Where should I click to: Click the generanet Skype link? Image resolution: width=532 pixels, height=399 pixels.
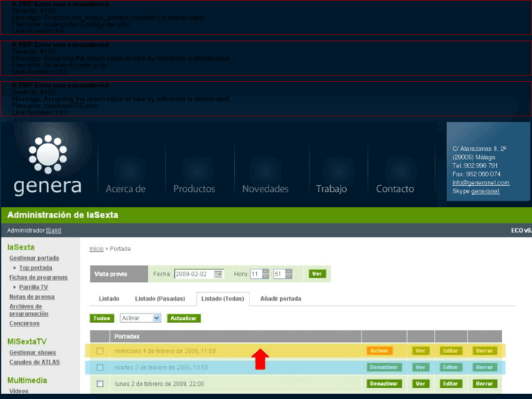[x=485, y=191]
